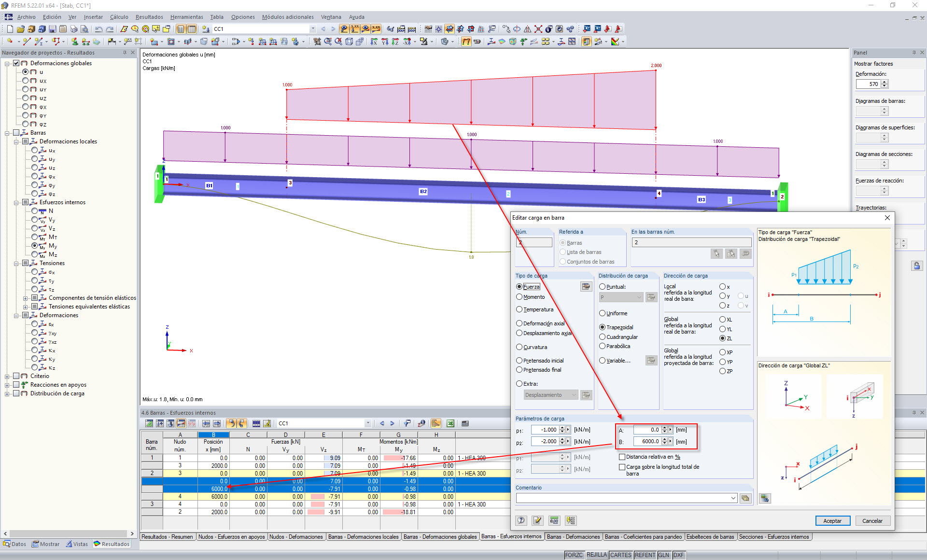The image size is (927, 560).
Task: Open the CC1 load case dropdown
Action: (x=313, y=29)
